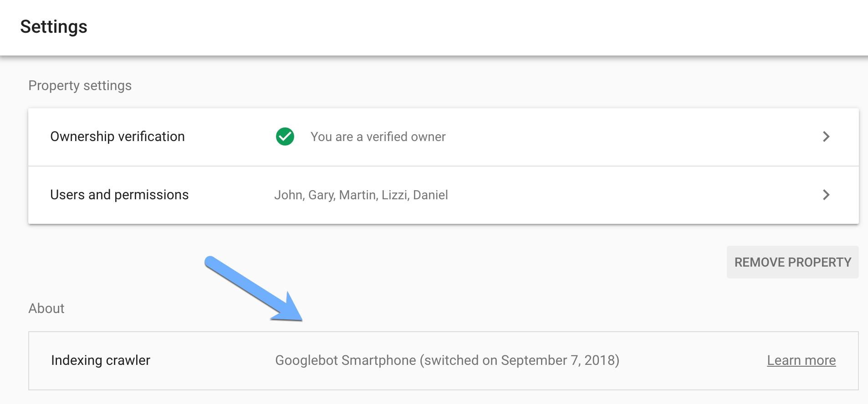Click the verified owner status text
This screenshot has width=868, height=404.
tap(378, 136)
